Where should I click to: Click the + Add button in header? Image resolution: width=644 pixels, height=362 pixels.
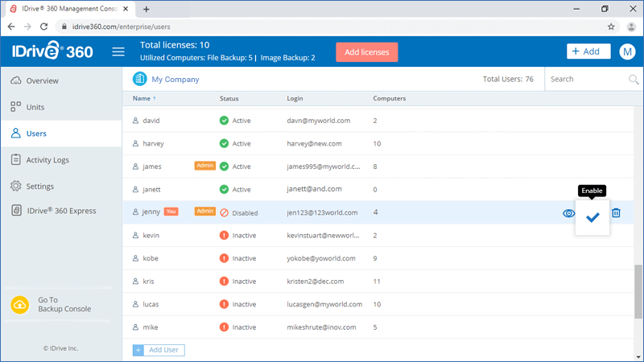tap(588, 51)
